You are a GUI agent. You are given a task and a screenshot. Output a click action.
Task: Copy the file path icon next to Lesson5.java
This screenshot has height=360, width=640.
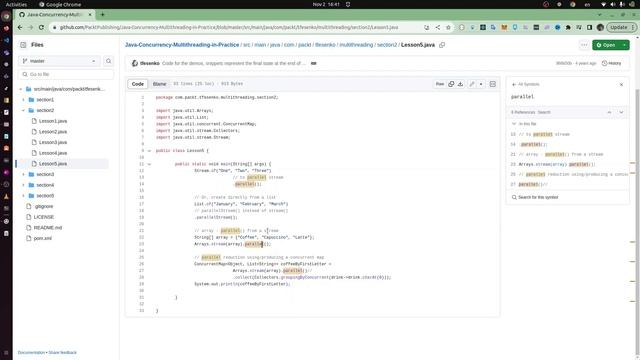tap(442, 45)
